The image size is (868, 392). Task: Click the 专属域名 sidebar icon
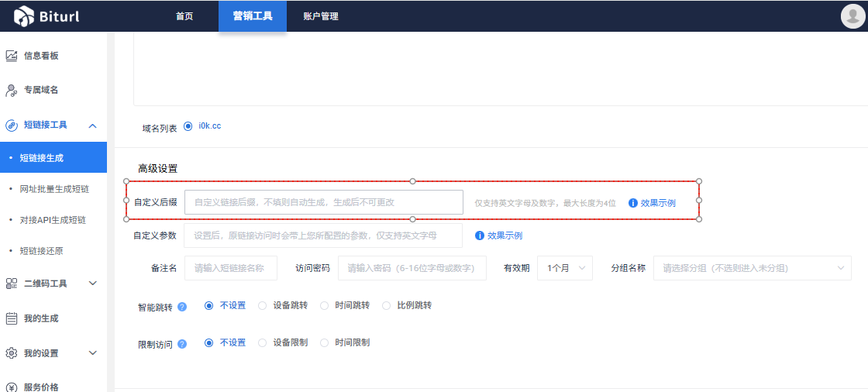[x=12, y=90]
